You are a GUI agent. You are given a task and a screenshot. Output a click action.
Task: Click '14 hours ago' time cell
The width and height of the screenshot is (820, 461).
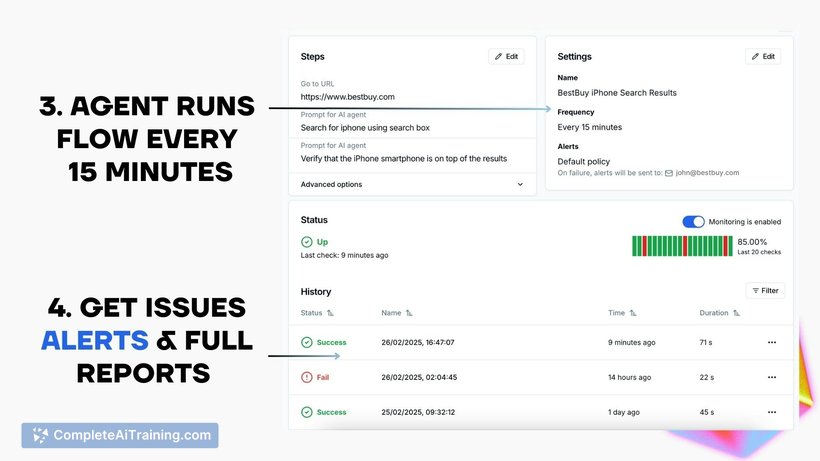(x=629, y=377)
